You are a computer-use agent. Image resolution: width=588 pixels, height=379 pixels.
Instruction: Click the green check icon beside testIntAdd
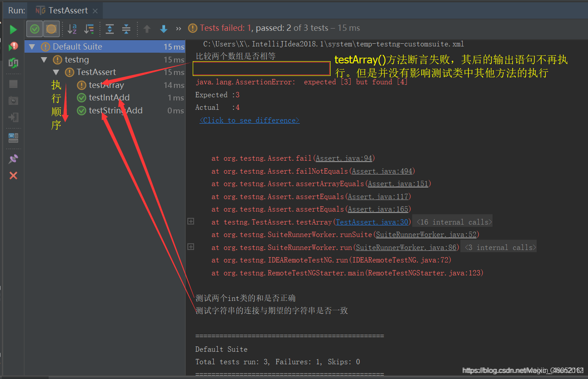coord(82,97)
